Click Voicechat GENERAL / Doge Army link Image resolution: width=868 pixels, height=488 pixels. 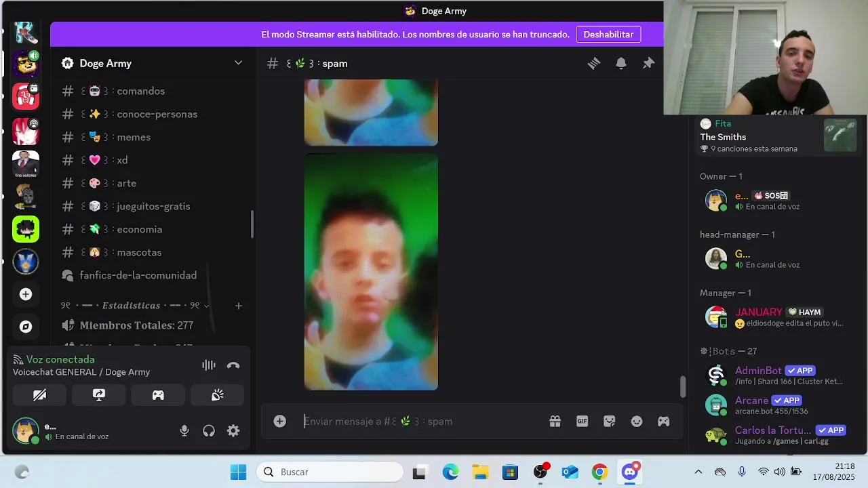click(81, 372)
